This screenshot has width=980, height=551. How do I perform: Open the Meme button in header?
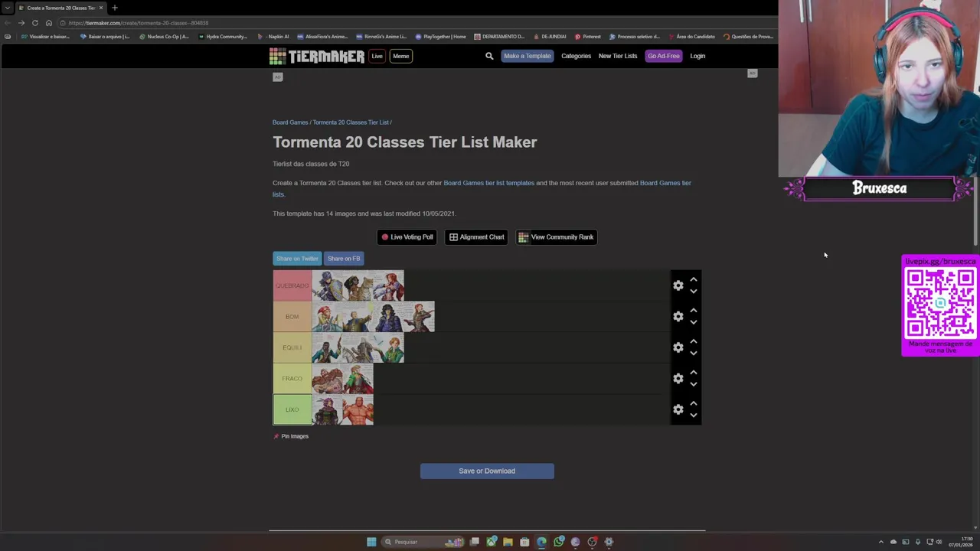pos(400,56)
